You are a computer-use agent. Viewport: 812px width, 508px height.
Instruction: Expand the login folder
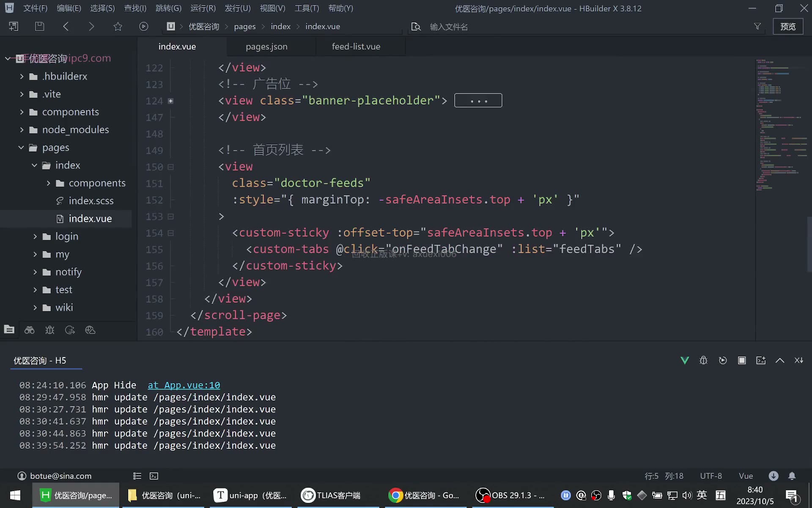click(35, 236)
